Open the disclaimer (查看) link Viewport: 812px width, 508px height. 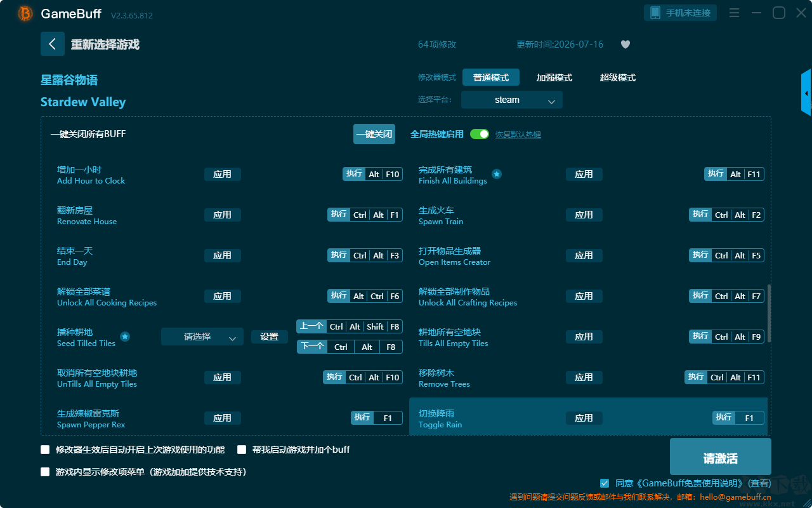(x=758, y=483)
